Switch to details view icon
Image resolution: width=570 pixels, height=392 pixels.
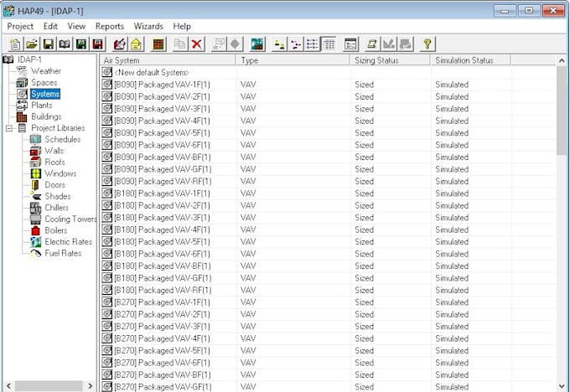click(329, 44)
